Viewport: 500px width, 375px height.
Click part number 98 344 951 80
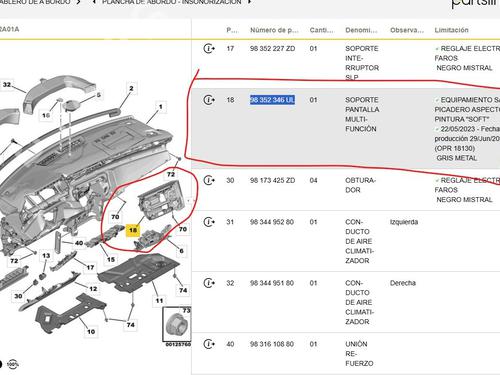272,283
